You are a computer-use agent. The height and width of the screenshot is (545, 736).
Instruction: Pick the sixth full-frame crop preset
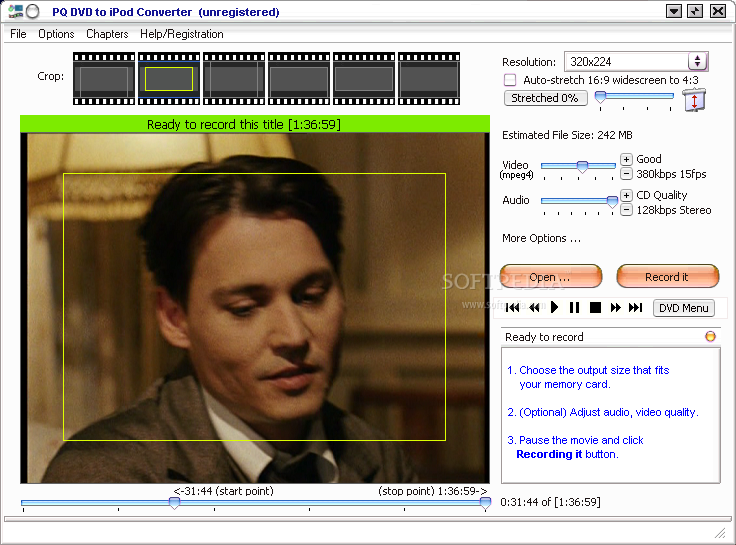tap(429, 78)
